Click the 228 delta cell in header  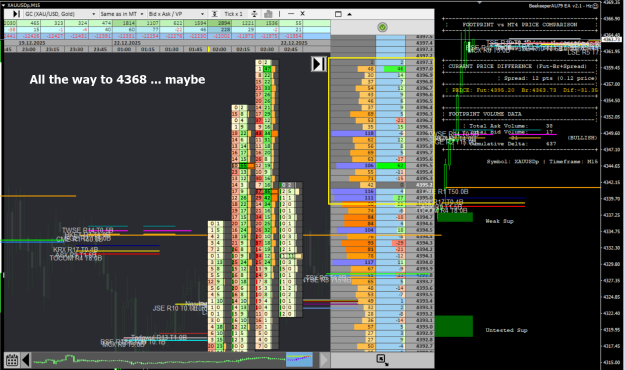[x=219, y=30]
